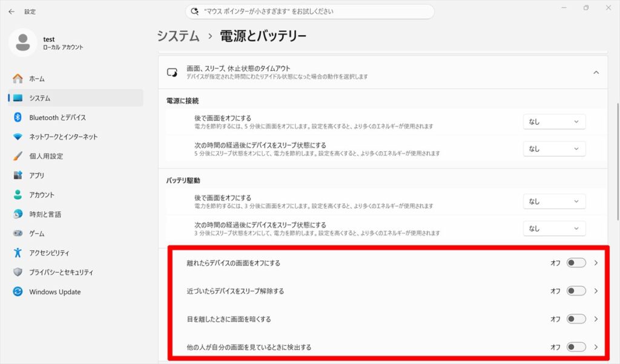Screen dimensions: 620x364
Task: Click the search magnifier icon
Action: [194, 11]
